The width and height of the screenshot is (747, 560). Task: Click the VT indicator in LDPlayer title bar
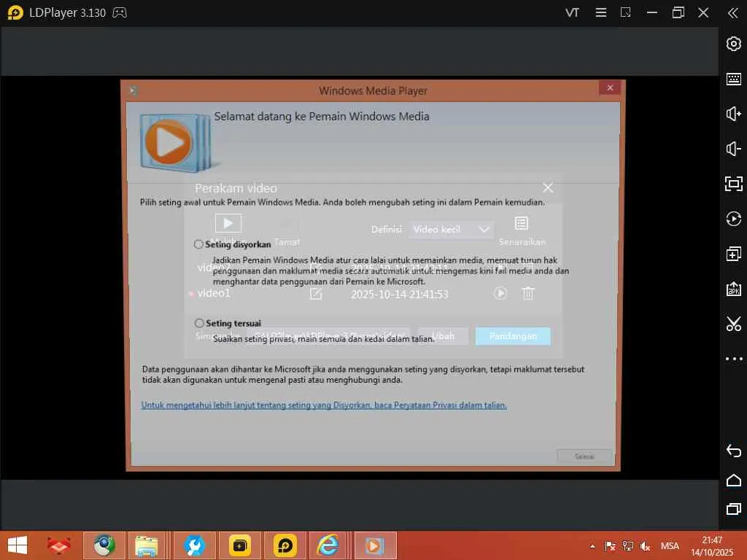coord(572,13)
